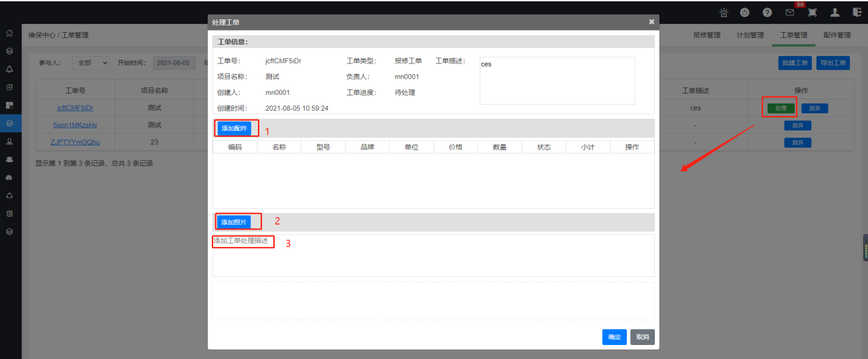Click 放弃 in the ZJPTYYmGQhu row
Viewport: 868px width, 359px height.
pyautogui.click(x=798, y=142)
